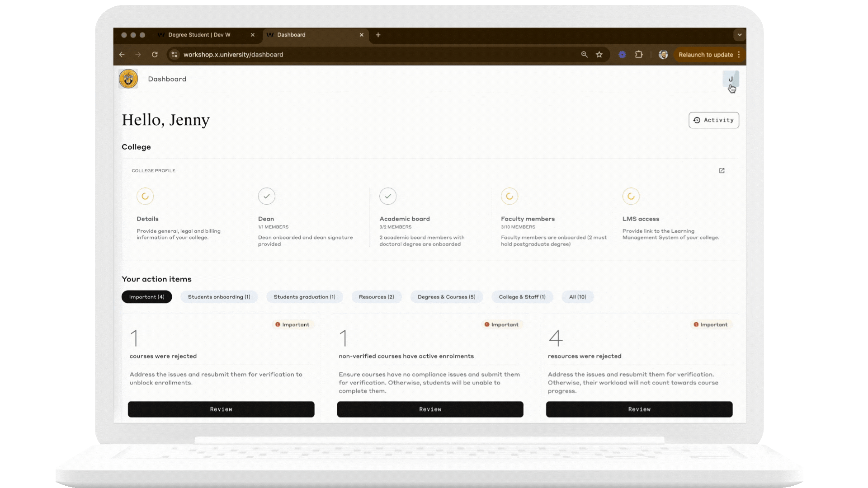Select the Faculty members in-progress step
The height and width of the screenshot is (488, 868).
(509, 196)
